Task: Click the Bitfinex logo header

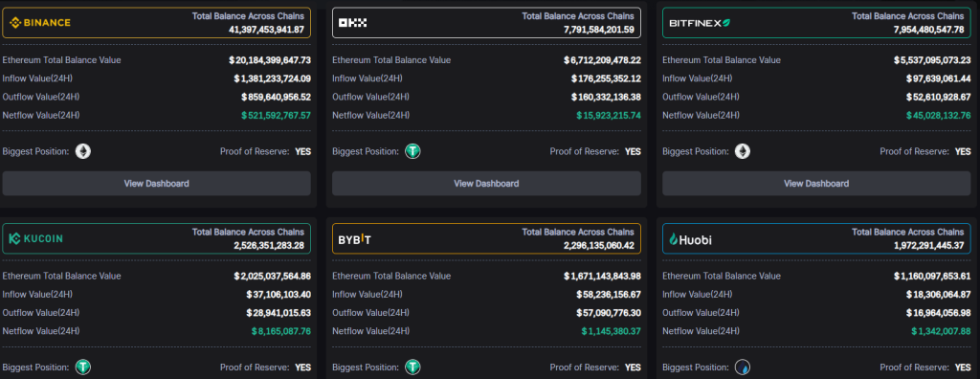Action: point(700,23)
